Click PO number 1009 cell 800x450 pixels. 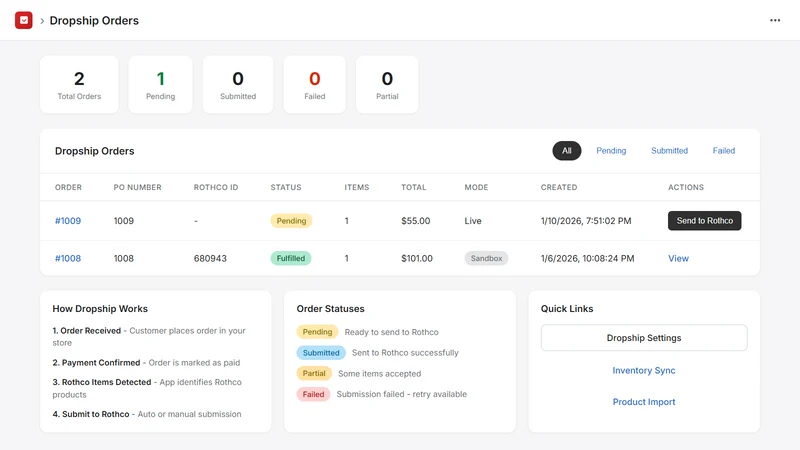(123, 221)
